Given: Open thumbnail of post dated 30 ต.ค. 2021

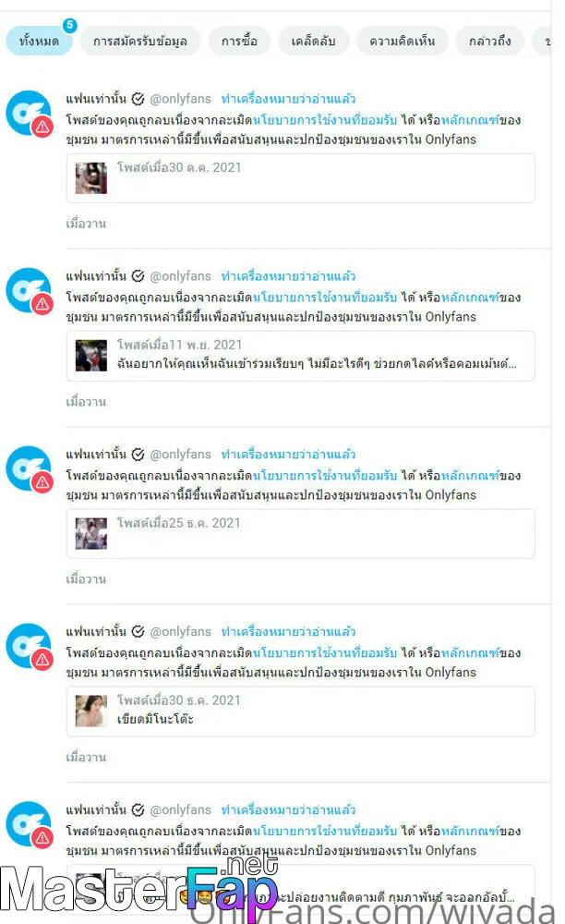Looking at the screenshot, I should tap(91, 178).
